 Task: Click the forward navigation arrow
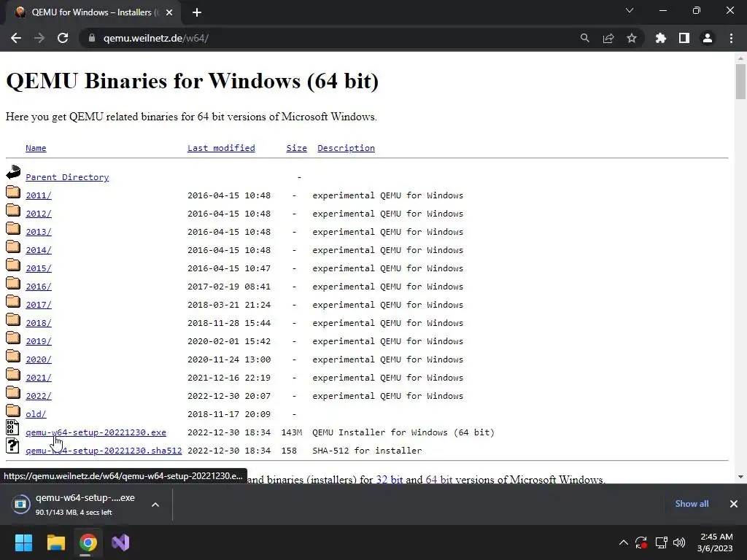click(x=39, y=38)
